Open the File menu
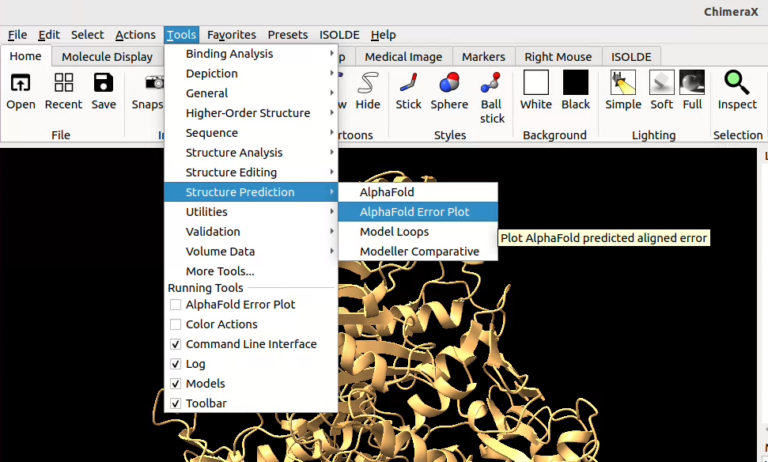The height and width of the screenshot is (462, 768). click(x=18, y=35)
